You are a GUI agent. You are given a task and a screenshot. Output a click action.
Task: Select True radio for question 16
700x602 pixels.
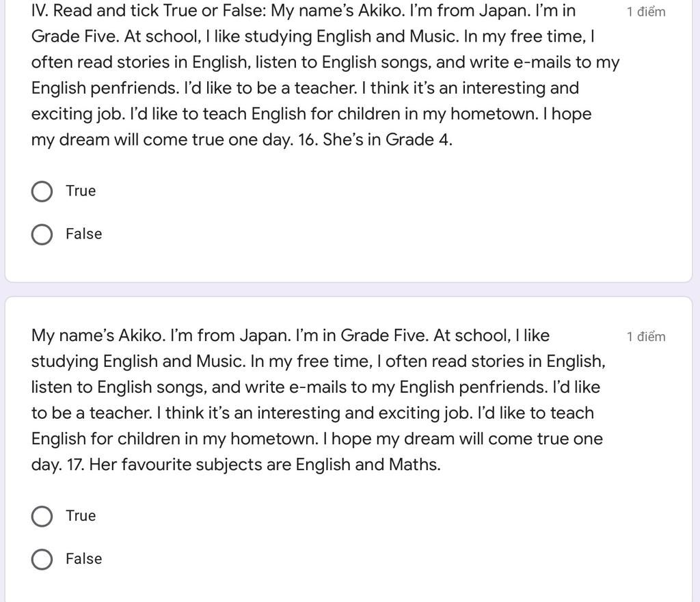tap(42, 191)
